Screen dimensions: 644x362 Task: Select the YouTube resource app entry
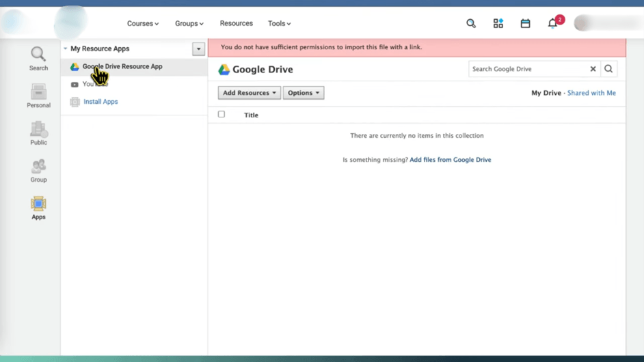point(95,84)
